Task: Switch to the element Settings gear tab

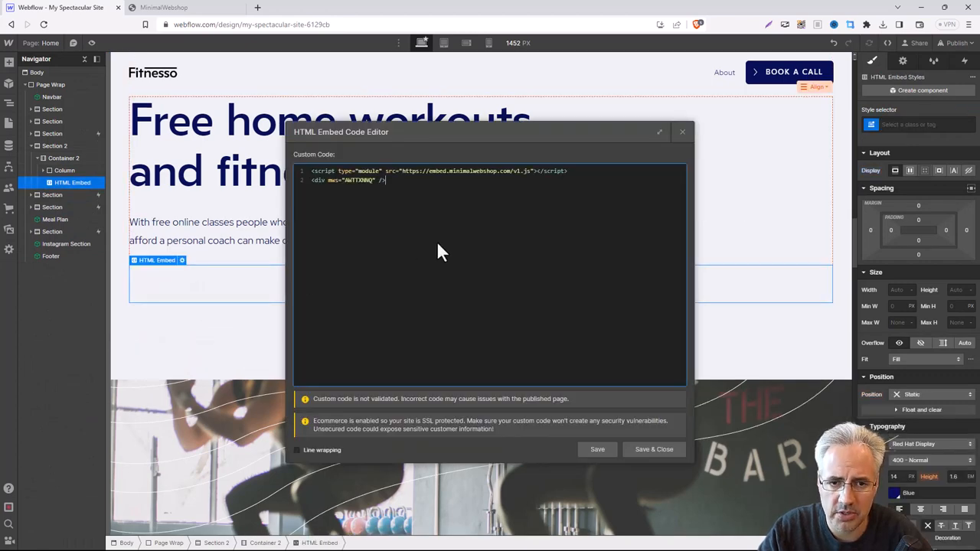Action: (x=903, y=60)
